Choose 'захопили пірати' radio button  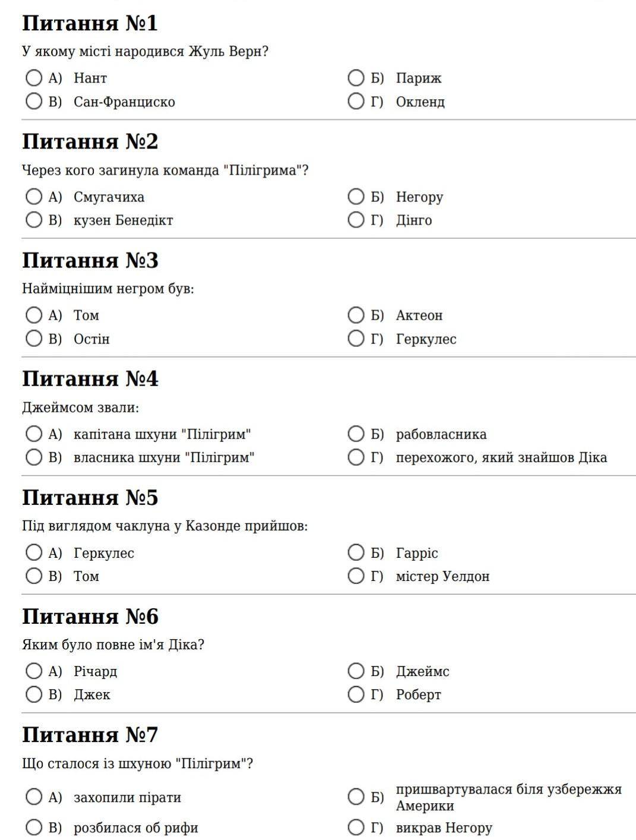tap(34, 797)
